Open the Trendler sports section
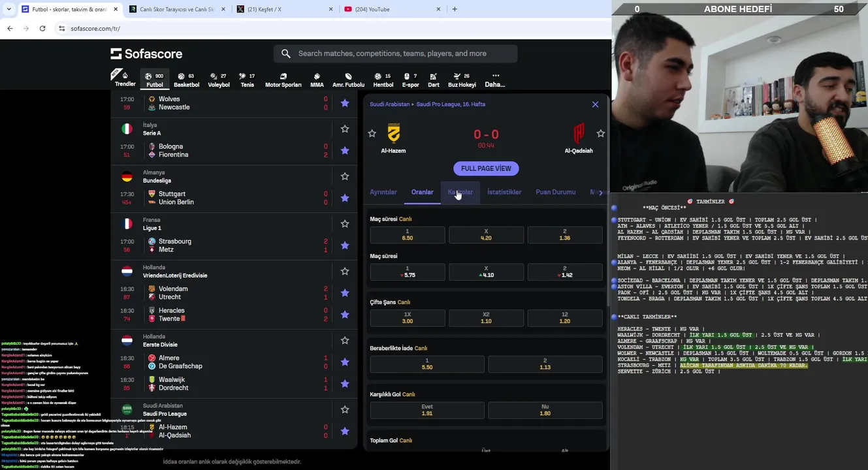The width and height of the screenshot is (868, 470). point(125,79)
